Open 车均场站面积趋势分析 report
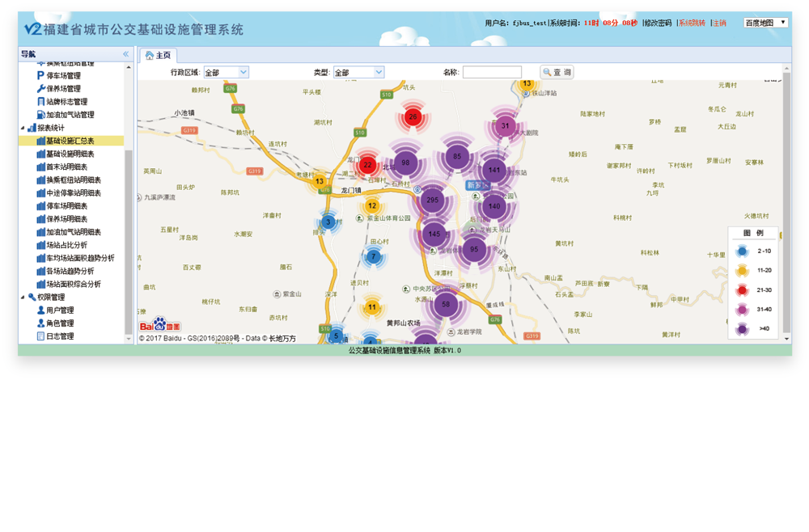The width and height of the screenshot is (809, 532). coord(80,258)
